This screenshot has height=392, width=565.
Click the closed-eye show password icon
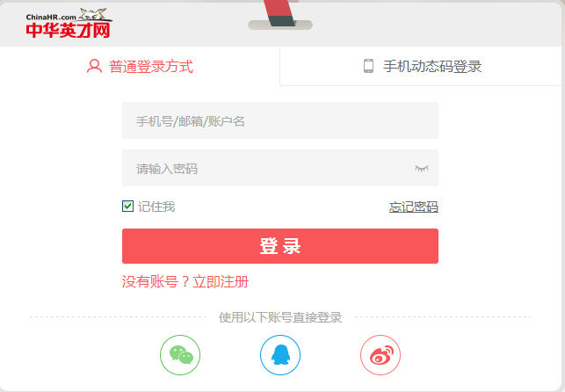[x=422, y=168]
